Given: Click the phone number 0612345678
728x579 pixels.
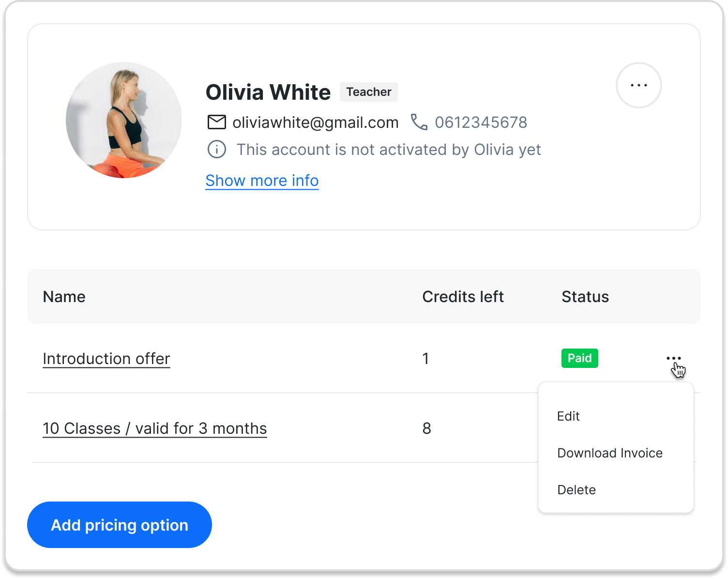Looking at the screenshot, I should (481, 122).
